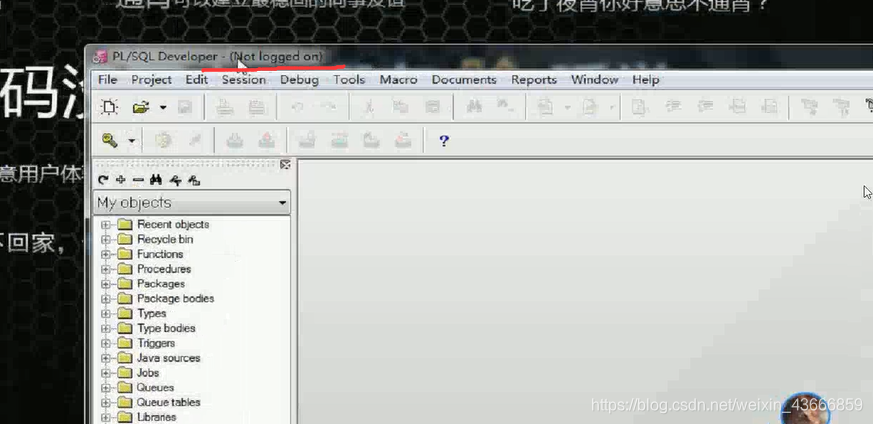Screen dimensions: 873x424
Task: Select the Package bodies tree item
Action: [x=175, y=299]
